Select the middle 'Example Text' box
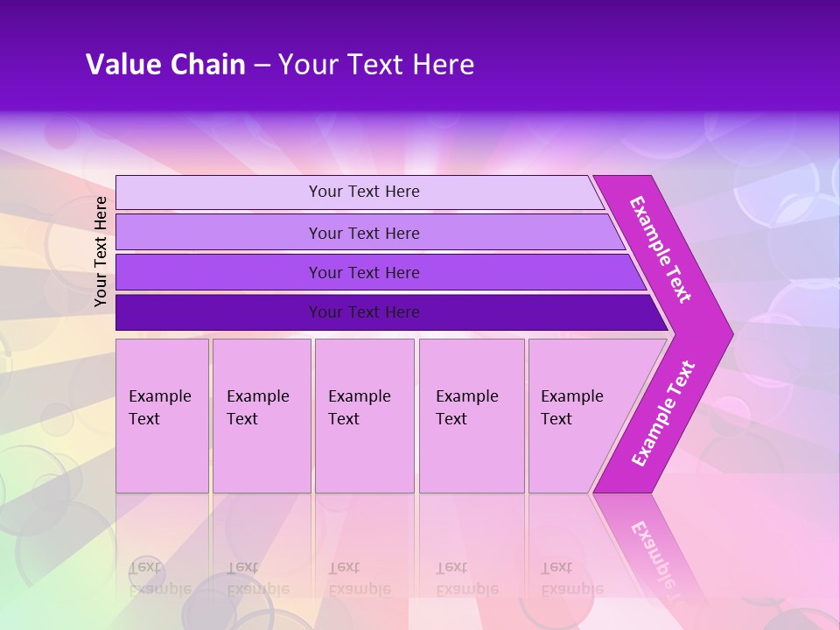840x630 pixels. click(364, 416)
